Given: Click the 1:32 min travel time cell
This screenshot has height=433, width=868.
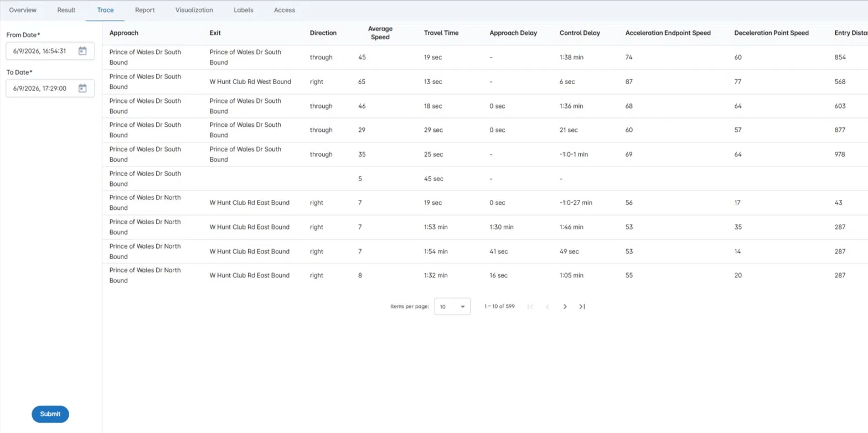Looking at the screenshot, I should pyautogui.click(x=436, y=275).
